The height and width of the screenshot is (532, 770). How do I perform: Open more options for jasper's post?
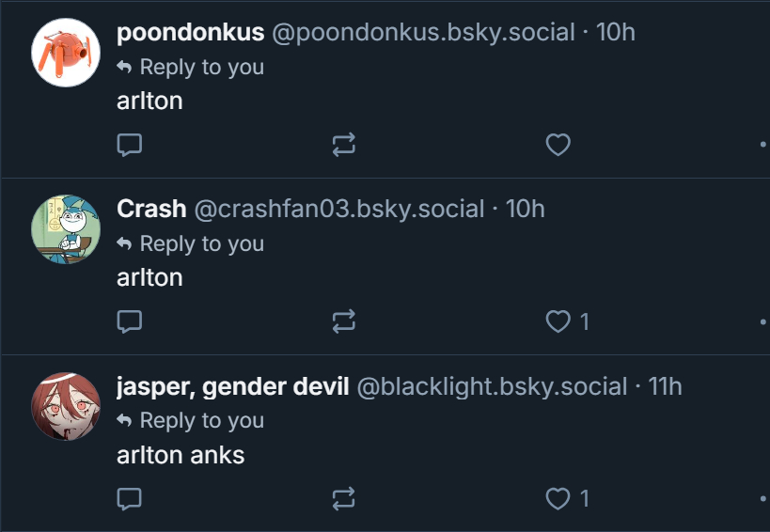click(762, 499)
